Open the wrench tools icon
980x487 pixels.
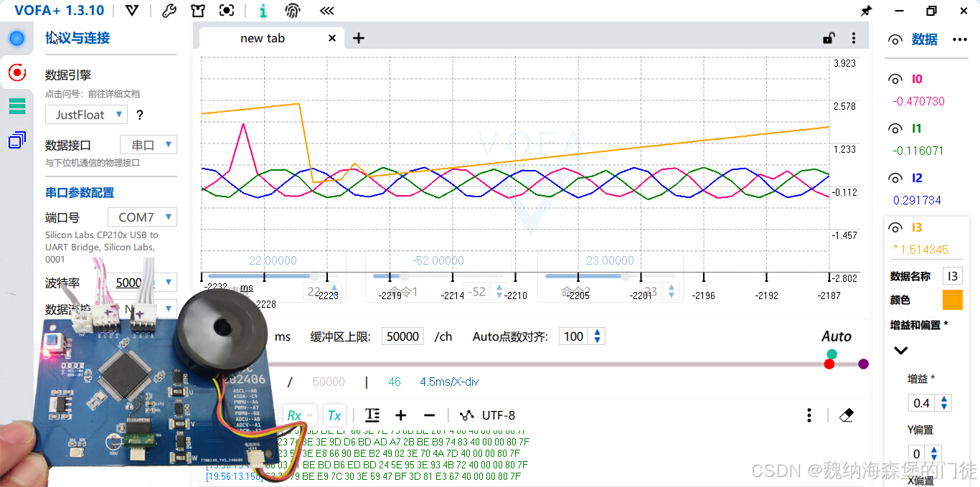[169, 11]
